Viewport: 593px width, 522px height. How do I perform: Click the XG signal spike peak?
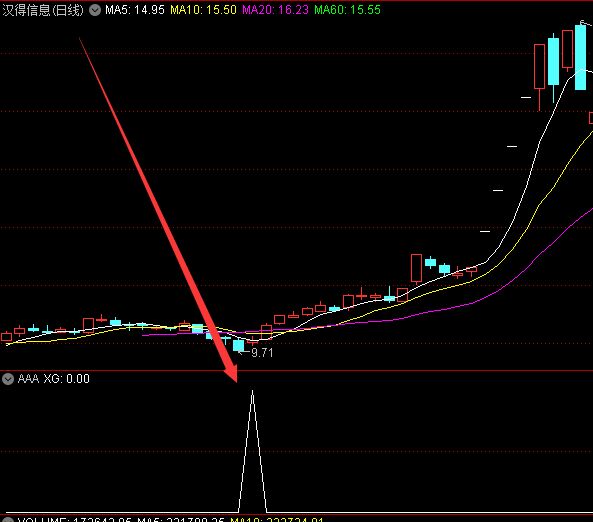252,392
